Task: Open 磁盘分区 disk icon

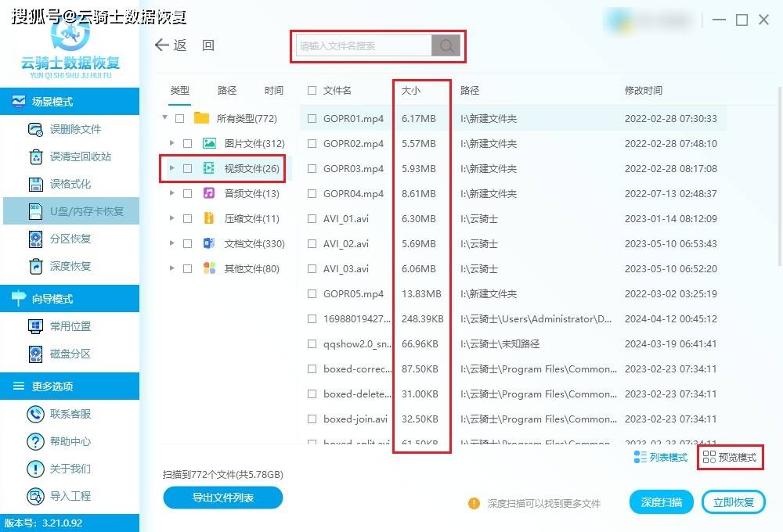Action: pyautogui.click(x=35, y=354)
